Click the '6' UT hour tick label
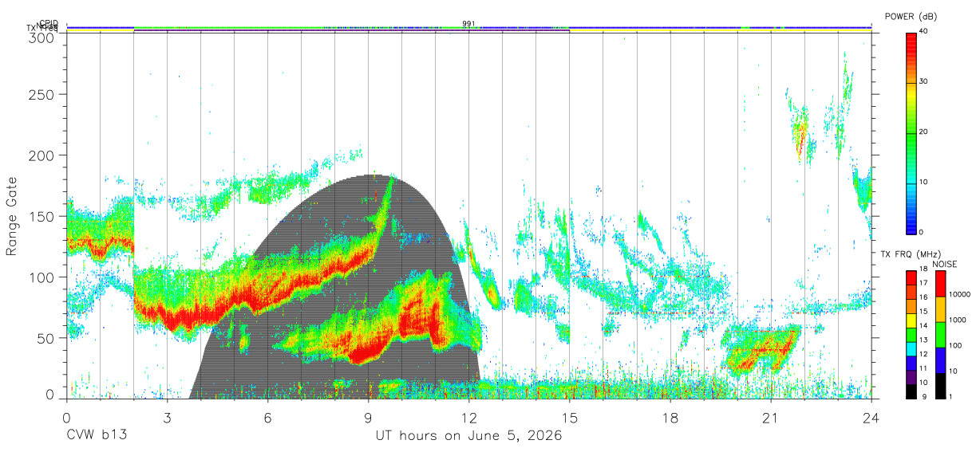 click(267, 417)
